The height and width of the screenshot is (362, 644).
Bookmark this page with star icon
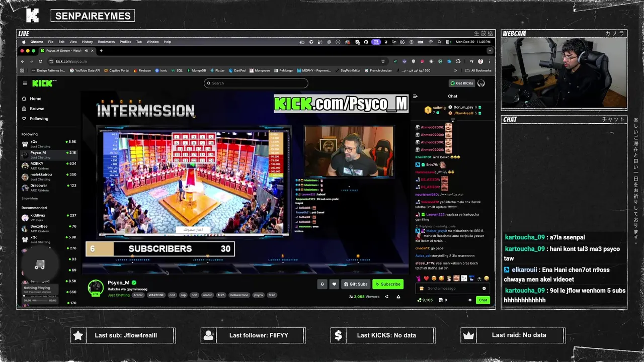click(383, 61)
